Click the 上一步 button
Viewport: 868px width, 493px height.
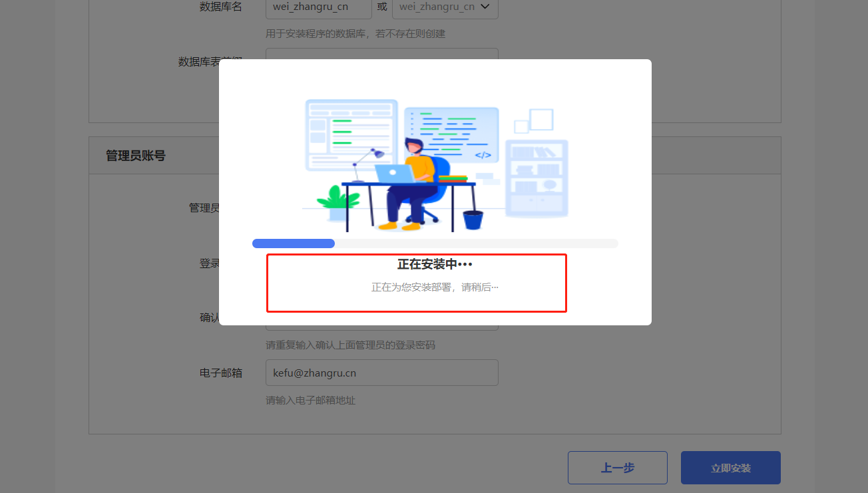pyautogui.click(x=617, y=468)
